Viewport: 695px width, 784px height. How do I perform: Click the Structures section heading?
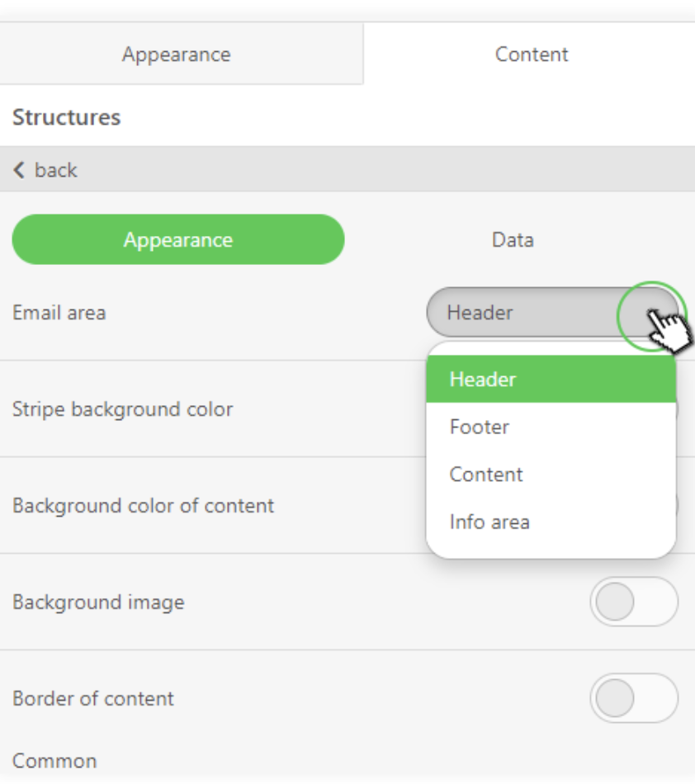[67, 117]
